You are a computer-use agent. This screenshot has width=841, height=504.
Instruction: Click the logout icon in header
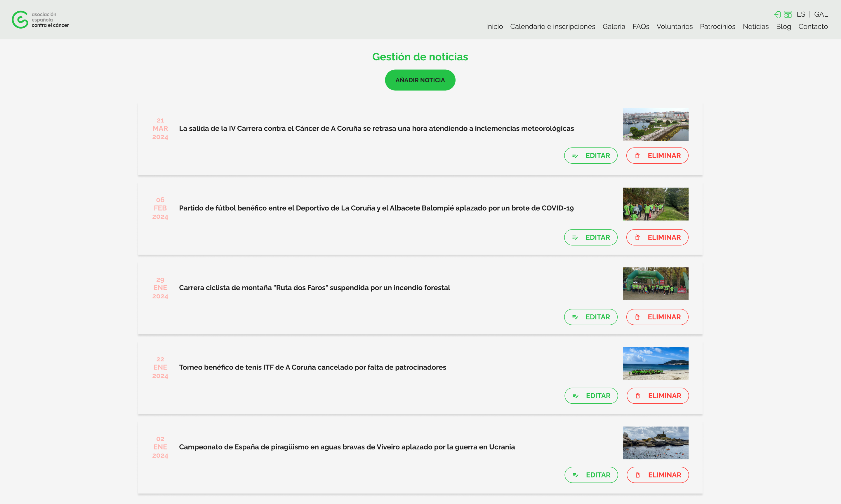[777, 14]
